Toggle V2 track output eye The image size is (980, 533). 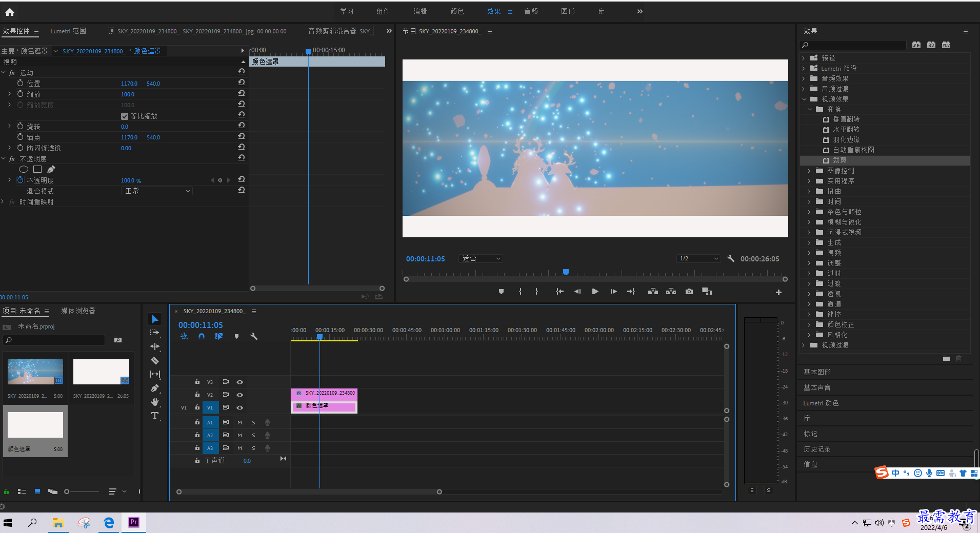pyautogui.click(x=239, y=395)
